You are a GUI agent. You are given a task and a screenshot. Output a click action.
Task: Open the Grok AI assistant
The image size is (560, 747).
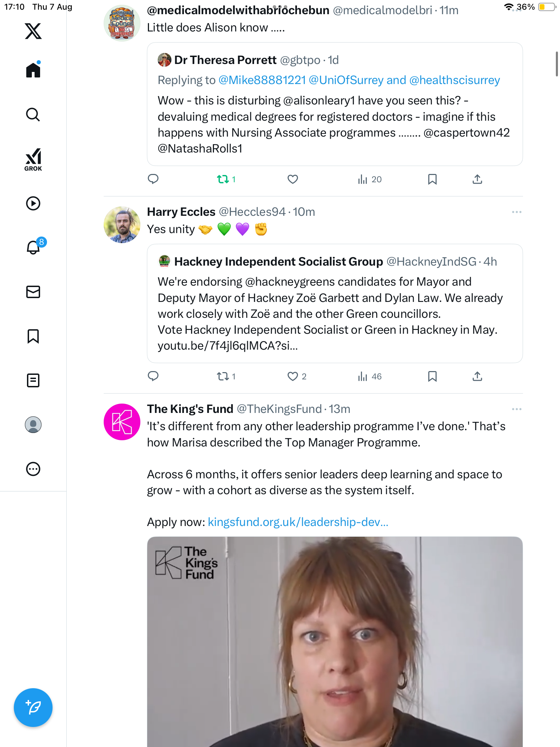33,159
